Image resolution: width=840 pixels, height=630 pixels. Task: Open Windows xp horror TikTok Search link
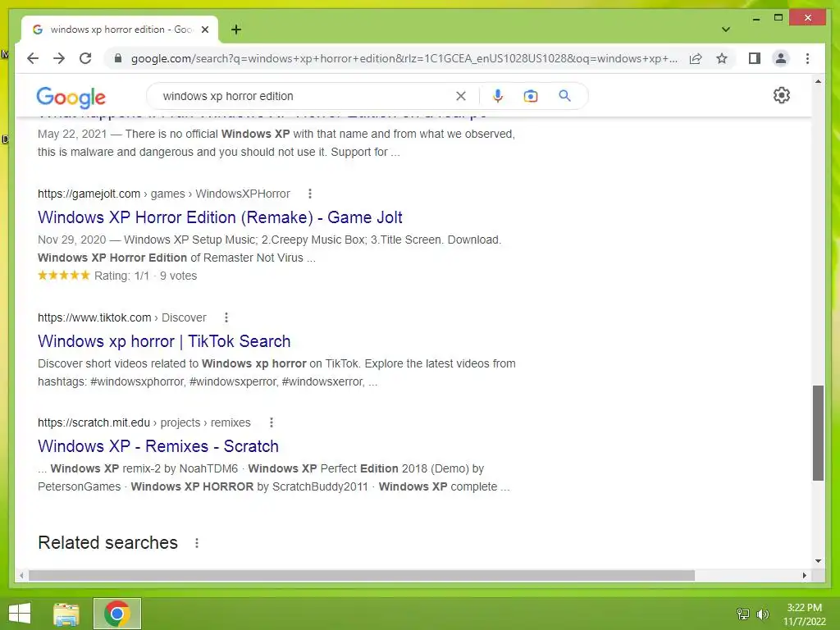pos(164,340)
